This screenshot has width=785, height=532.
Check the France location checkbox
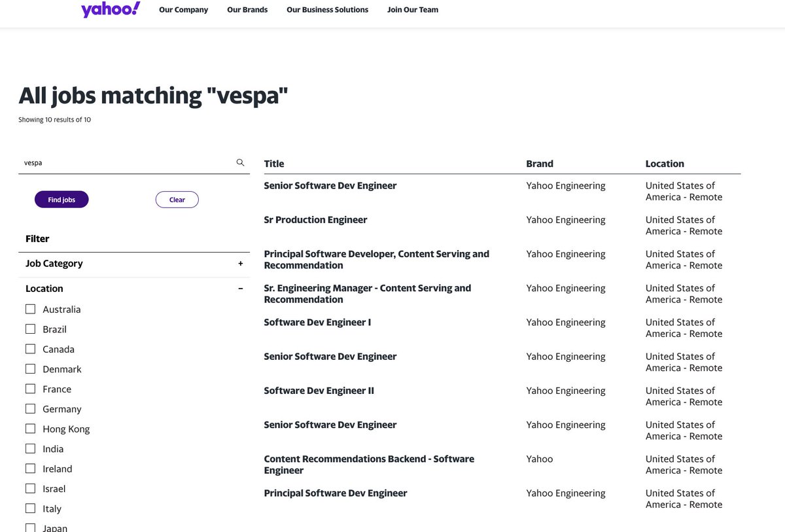pyautogui.click(x=30, y=389)
